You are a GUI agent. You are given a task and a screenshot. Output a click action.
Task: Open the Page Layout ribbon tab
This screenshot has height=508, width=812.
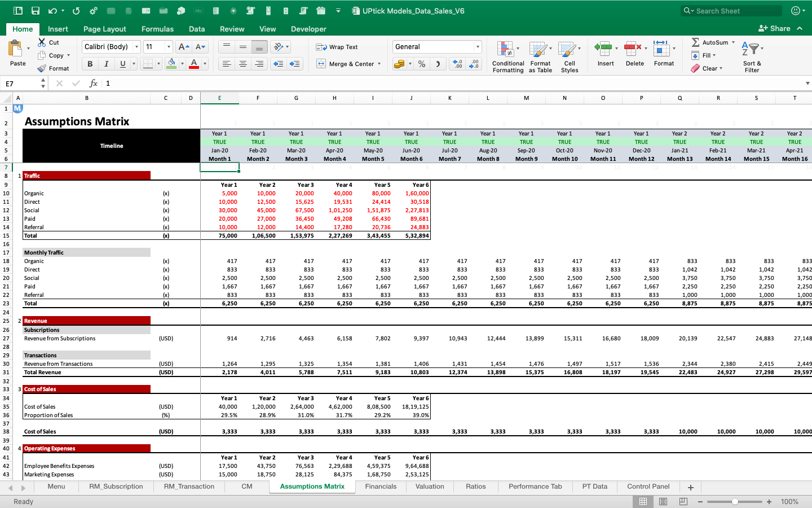pyautogui.click(x=105, y=29)
